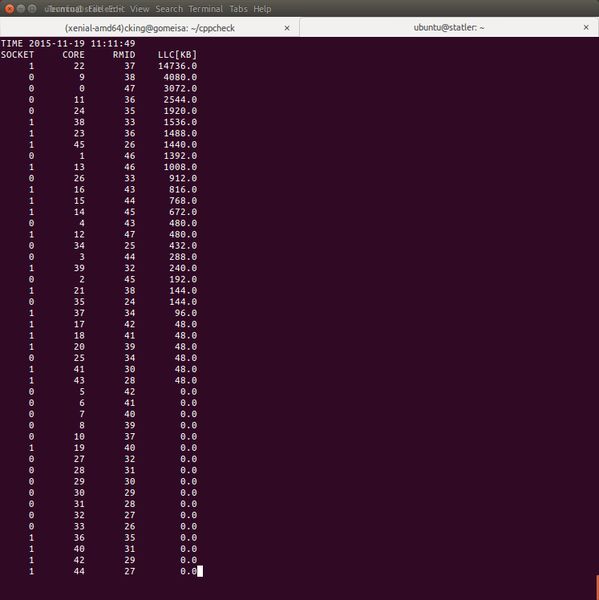Open the Edit menu
This screenshot has height=600, width=599.
[x=115, y=9]
